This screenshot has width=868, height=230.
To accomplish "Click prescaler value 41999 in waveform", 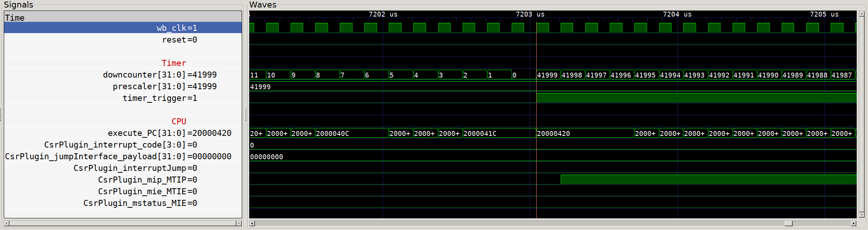I will pos(260,87).
